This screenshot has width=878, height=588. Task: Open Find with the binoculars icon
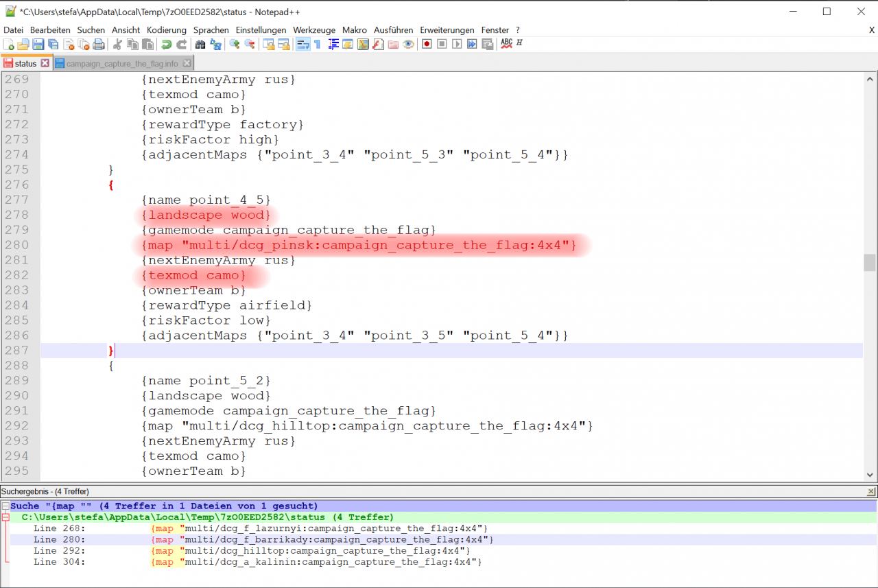[x=200, y=45]
